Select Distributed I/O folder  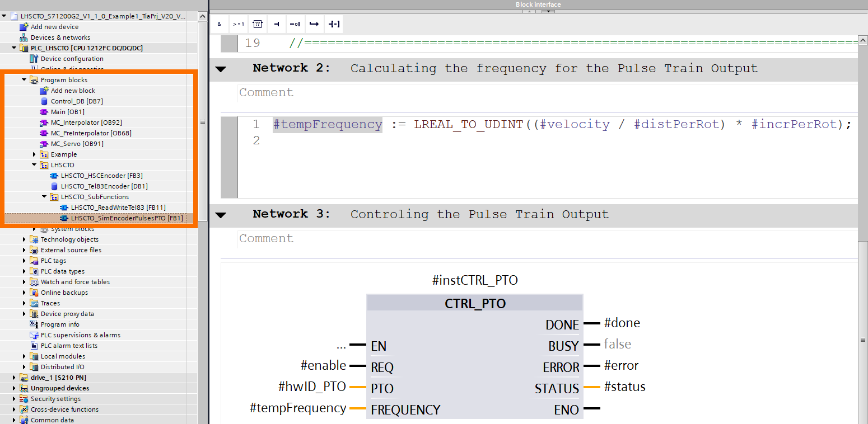(x=63, y=367)
